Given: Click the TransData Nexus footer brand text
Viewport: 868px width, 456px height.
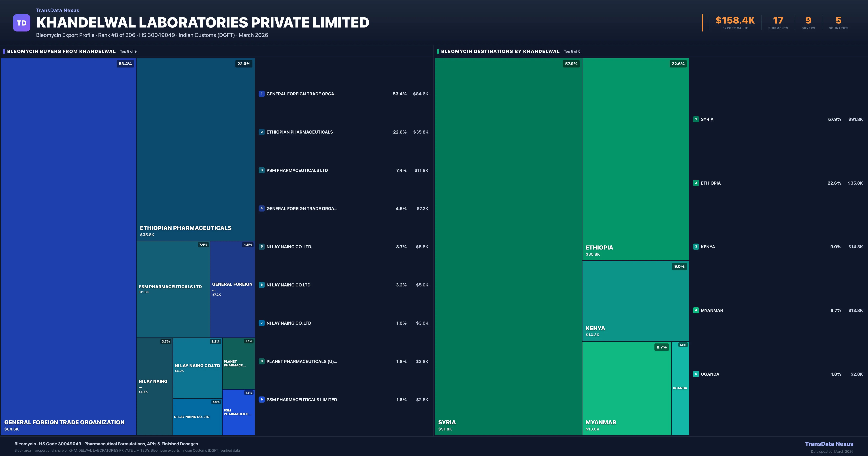Looking at the screenshot, I should point(829,444).
